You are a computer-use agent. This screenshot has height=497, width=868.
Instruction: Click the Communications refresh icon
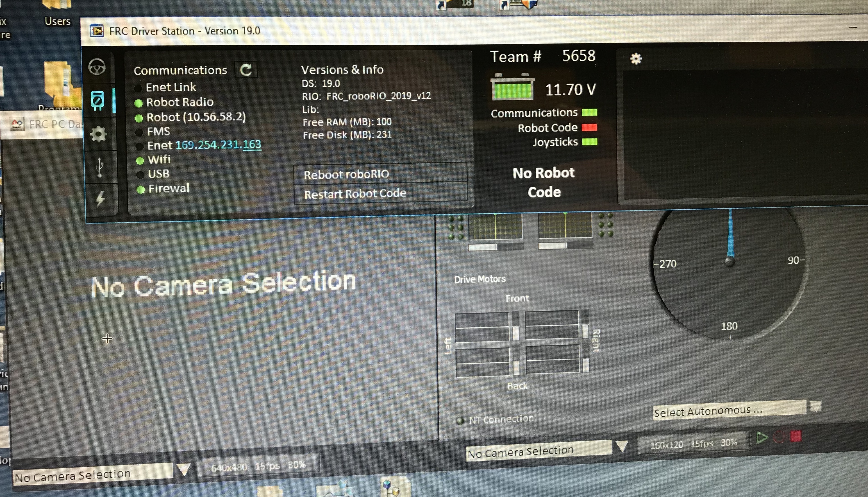246,70
